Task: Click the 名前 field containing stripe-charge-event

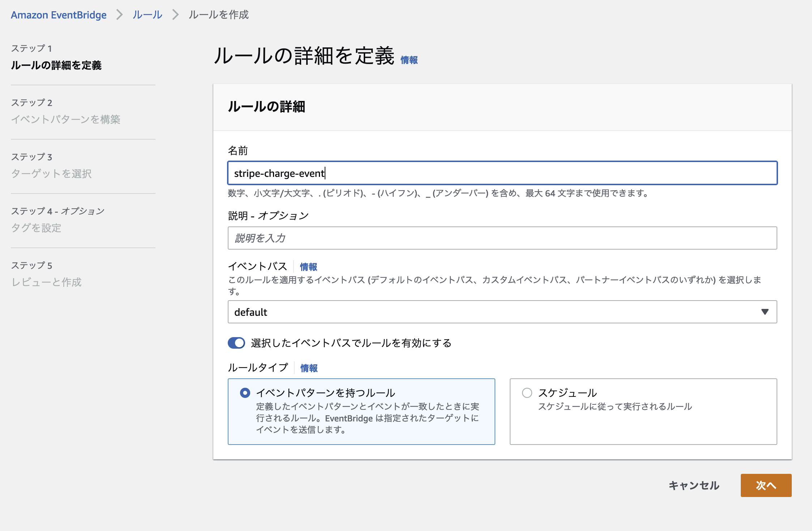Action: click(502, 173)
